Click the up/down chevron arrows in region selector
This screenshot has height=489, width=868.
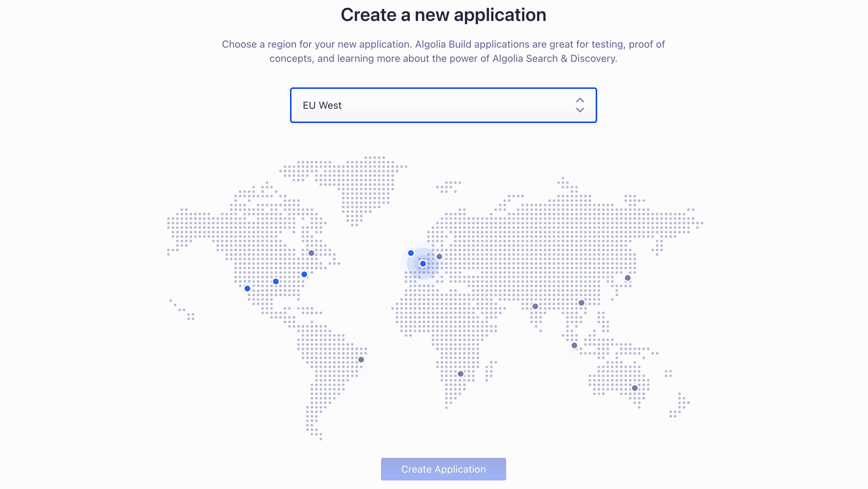pos(580,105)
